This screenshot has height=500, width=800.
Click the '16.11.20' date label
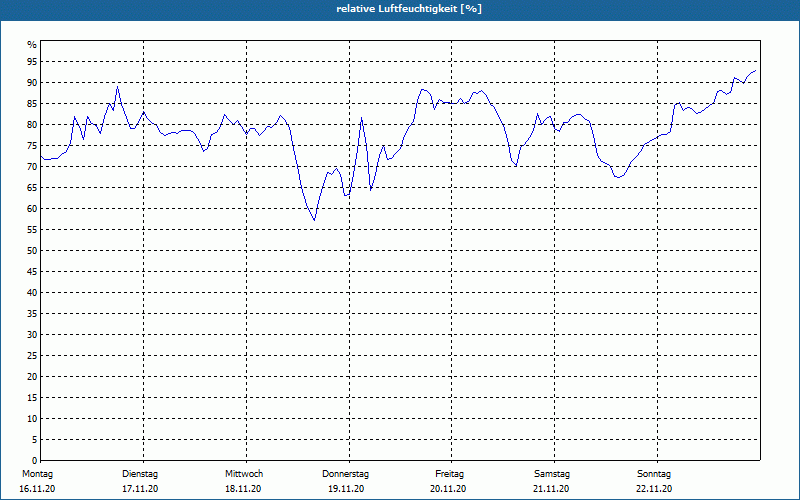37,489
